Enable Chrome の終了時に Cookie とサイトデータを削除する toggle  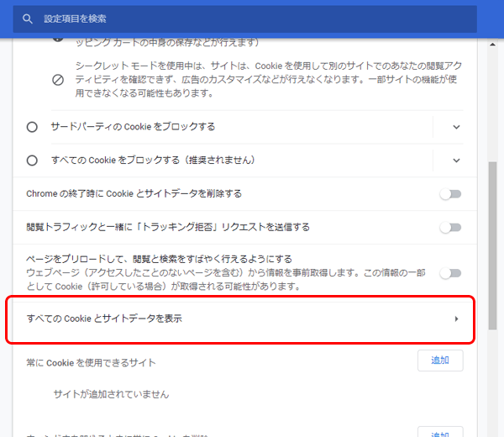[x=451, y=194]
